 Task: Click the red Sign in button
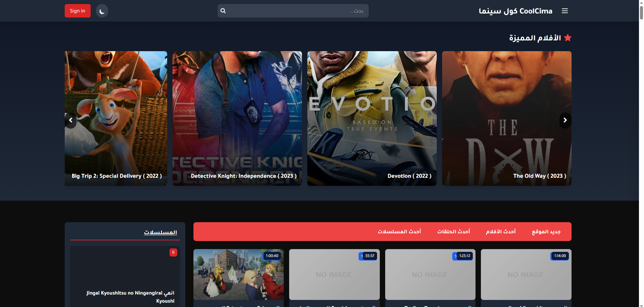pyautogui.click(x=78, y=11)
